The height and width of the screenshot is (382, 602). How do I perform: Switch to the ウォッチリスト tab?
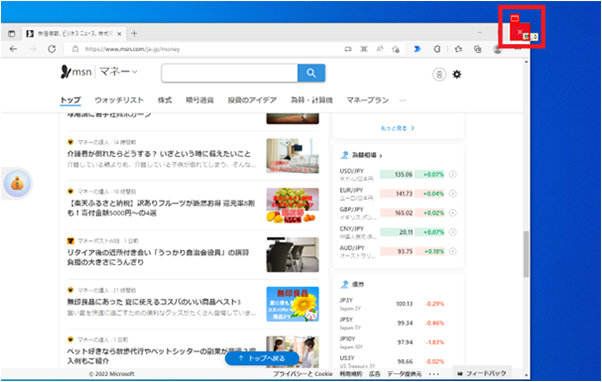pos(119,100)
